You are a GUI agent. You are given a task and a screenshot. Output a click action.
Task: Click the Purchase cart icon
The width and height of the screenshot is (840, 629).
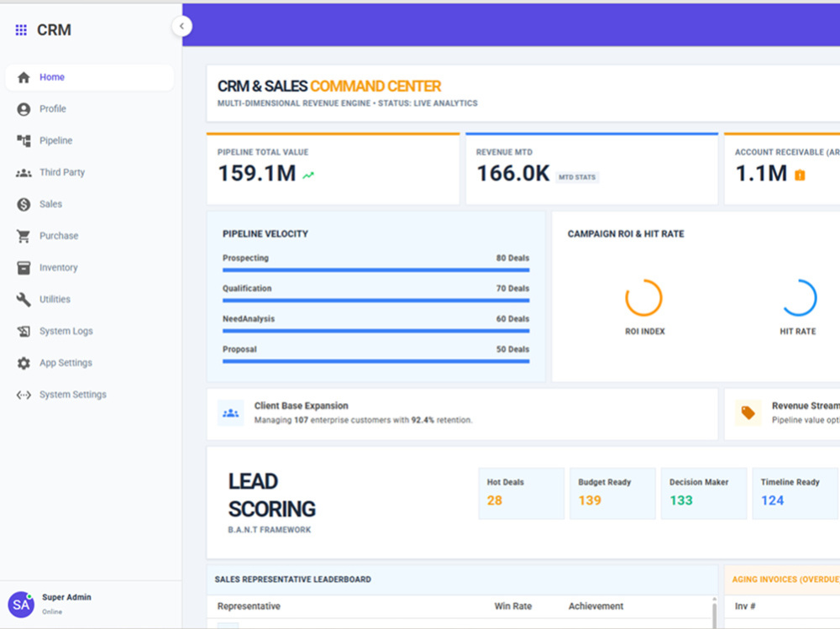[24, 236]
